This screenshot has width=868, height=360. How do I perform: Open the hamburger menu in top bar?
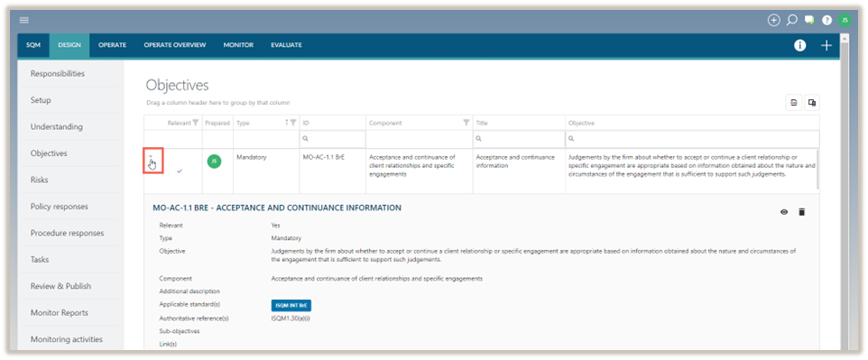(x=23, y=21)
